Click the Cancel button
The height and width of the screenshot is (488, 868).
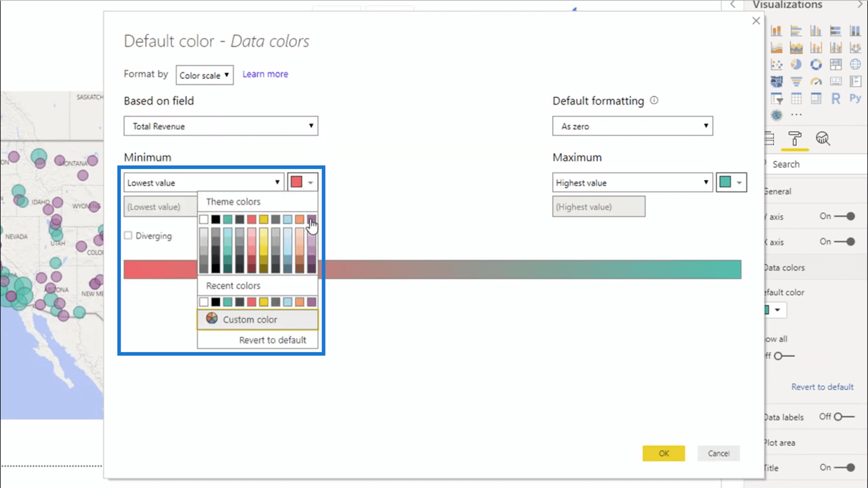[718, 453]
